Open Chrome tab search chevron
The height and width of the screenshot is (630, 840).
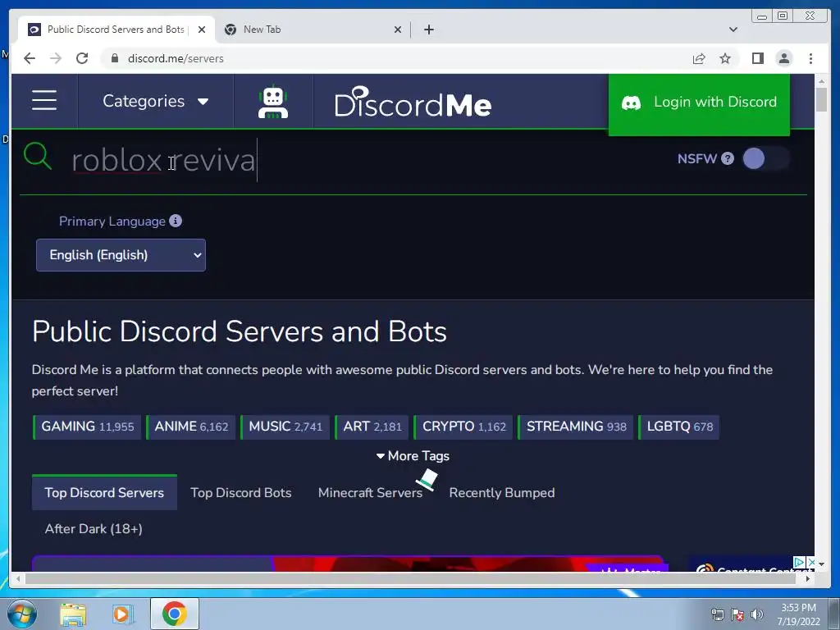(x=733, y=30)
